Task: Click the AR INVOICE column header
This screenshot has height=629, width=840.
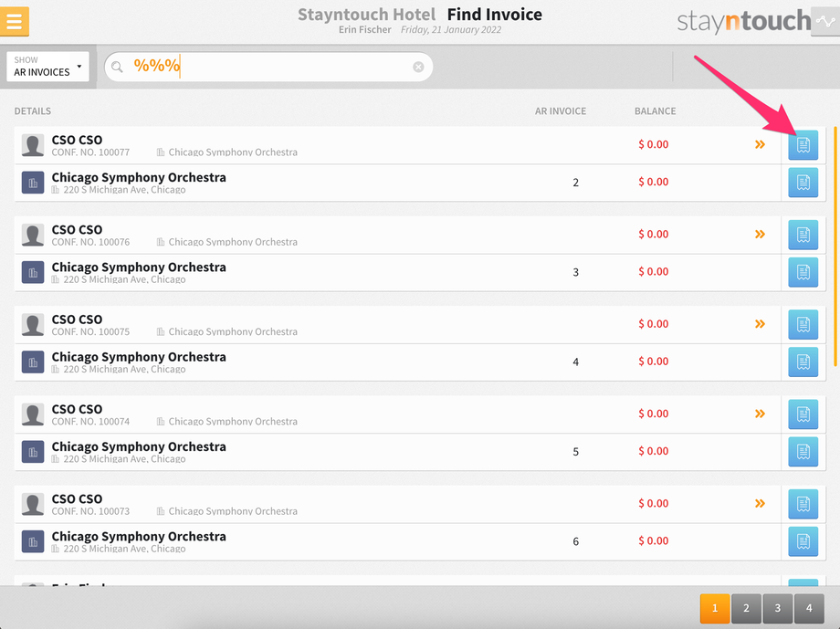Action: [x=561, y=110]
